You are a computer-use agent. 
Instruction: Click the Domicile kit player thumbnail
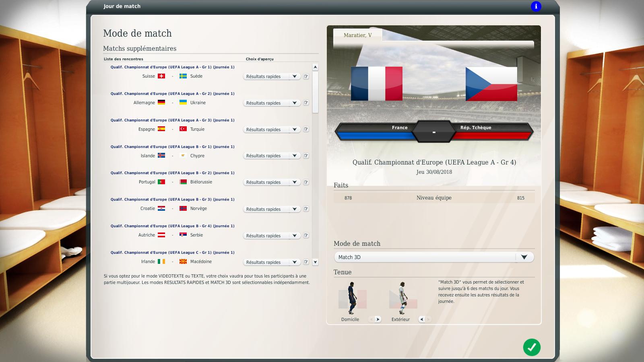(x=352, y=298)
